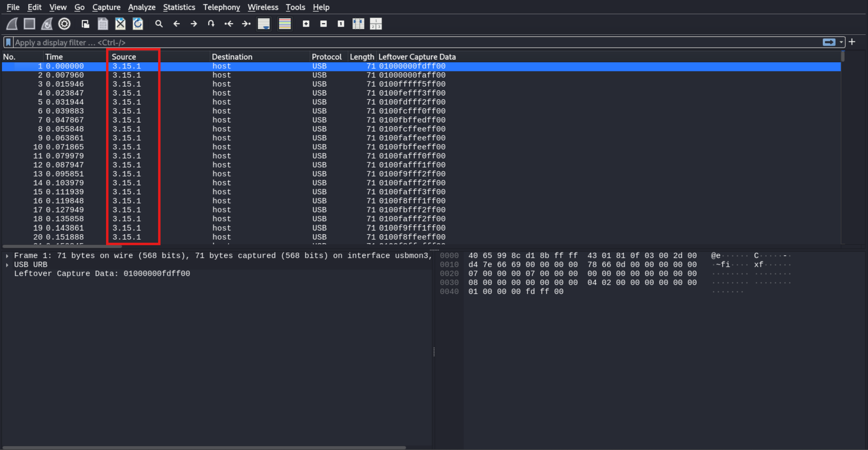The width and height of the screenshot is (868, 450).
Task: Toggle packet list colorization rules
Action: (x=285, y=24)
